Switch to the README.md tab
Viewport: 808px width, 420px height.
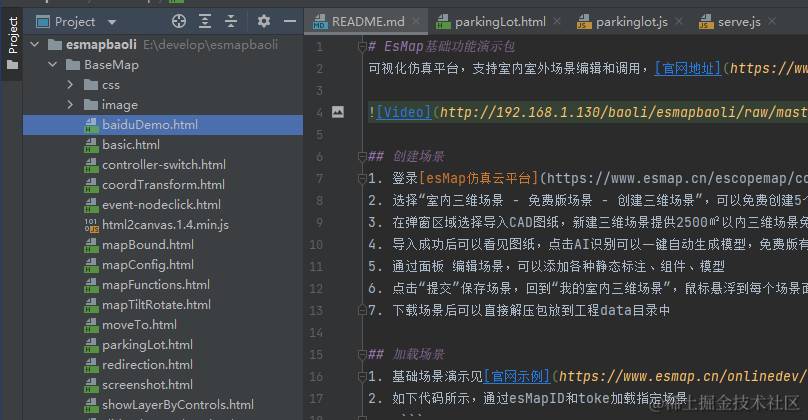[368, 22]
